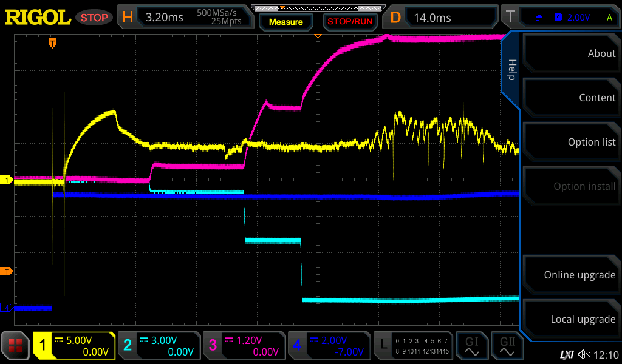
Task: Click the yellow channel 1 ground marker
Action: [7, 180]
